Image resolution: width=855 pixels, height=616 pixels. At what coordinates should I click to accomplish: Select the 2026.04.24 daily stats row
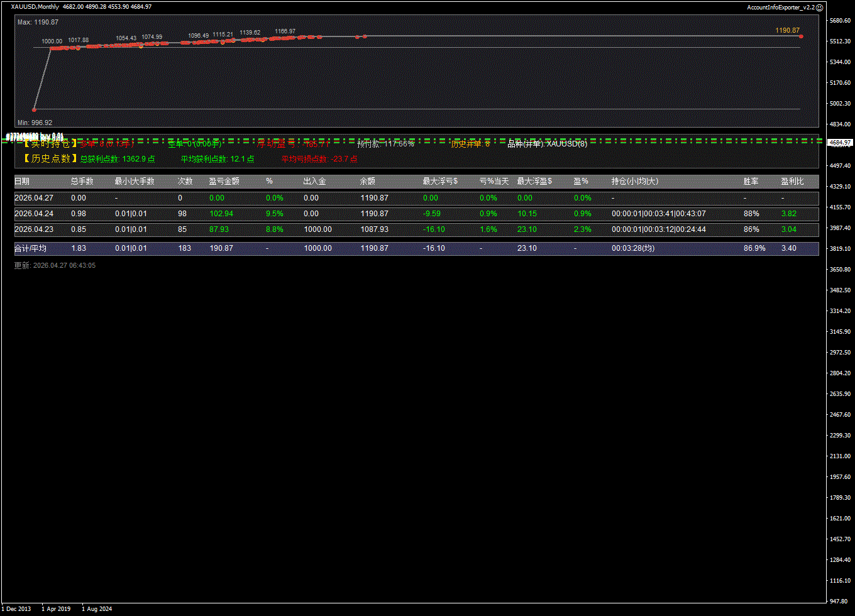(416, 214)
